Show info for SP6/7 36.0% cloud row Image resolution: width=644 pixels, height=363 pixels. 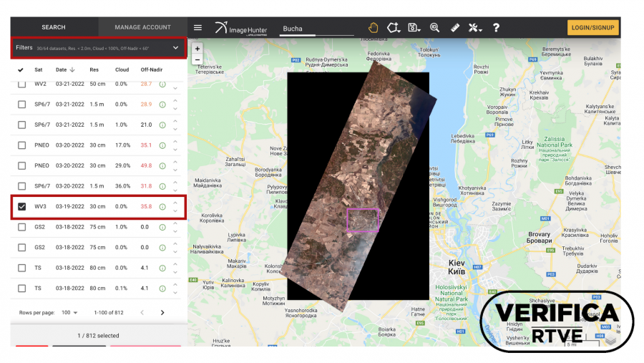point(162,186)
